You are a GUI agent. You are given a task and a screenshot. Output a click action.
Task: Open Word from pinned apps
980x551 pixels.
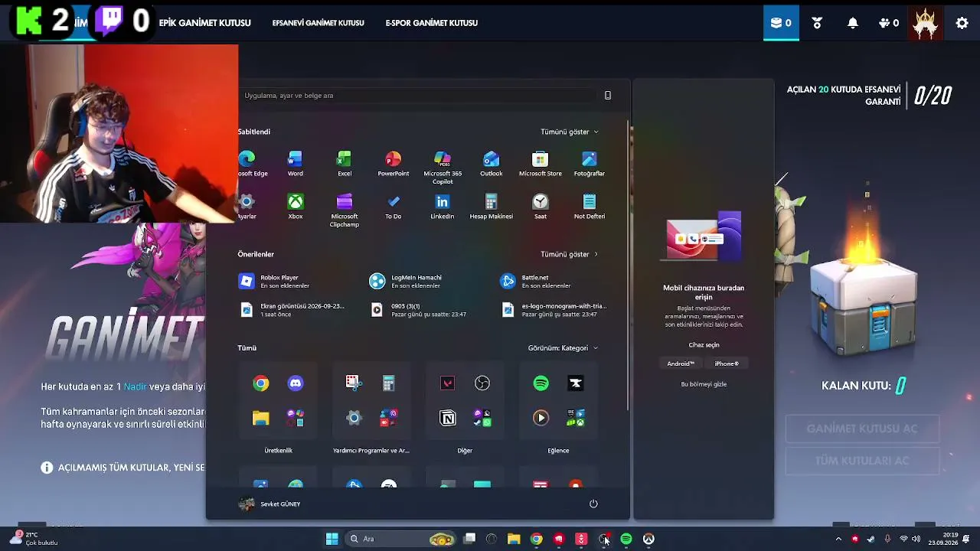click(295, 163)
